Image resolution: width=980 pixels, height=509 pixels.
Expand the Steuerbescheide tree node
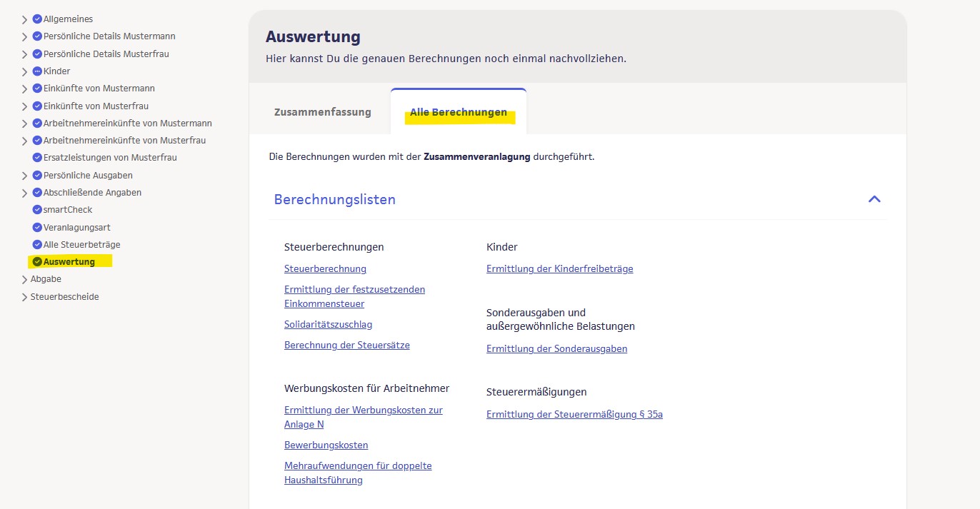click(25, 297)
